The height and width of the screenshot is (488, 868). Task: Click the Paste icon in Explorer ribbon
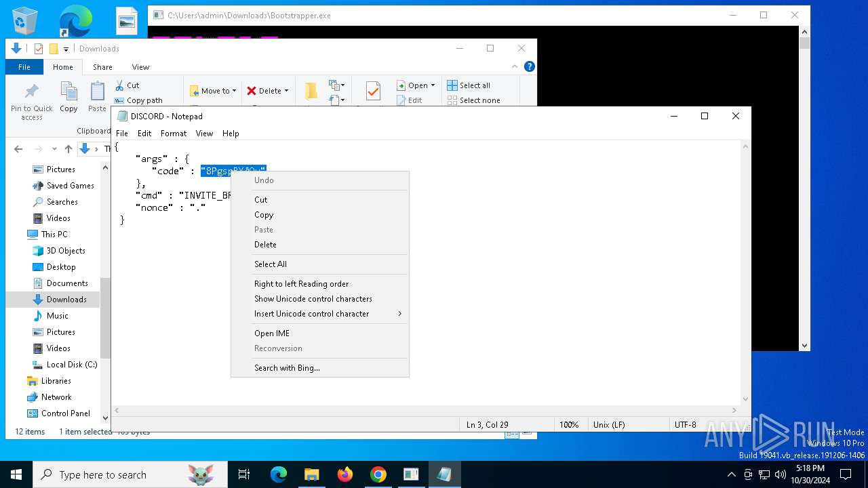(98, 91)
